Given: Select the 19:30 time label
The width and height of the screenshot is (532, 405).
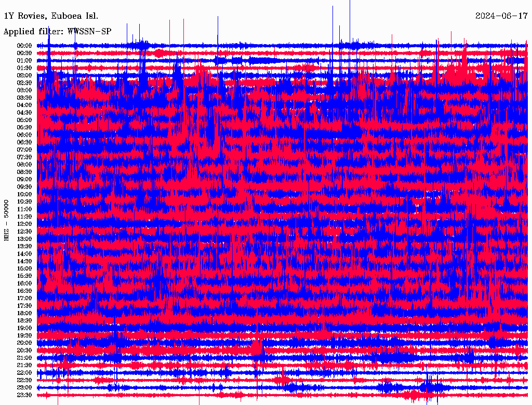Looking at the screenshot, I should 24,336.
